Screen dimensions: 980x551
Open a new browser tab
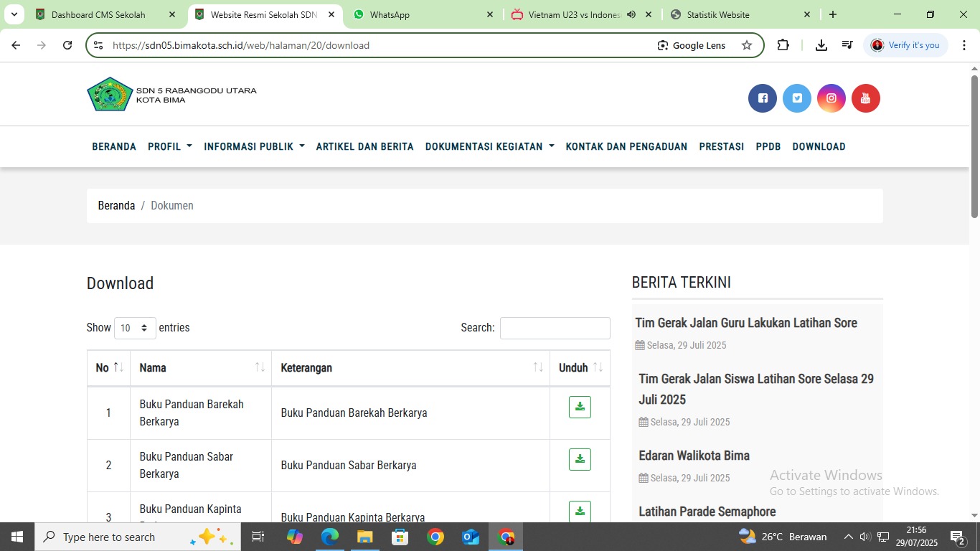(833, 14)
